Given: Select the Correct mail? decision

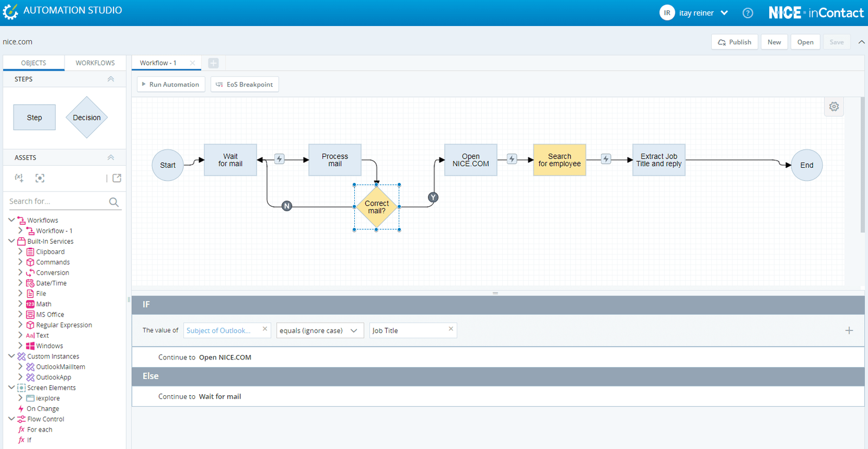Looking at the screenshot, I should pos(376,207).
